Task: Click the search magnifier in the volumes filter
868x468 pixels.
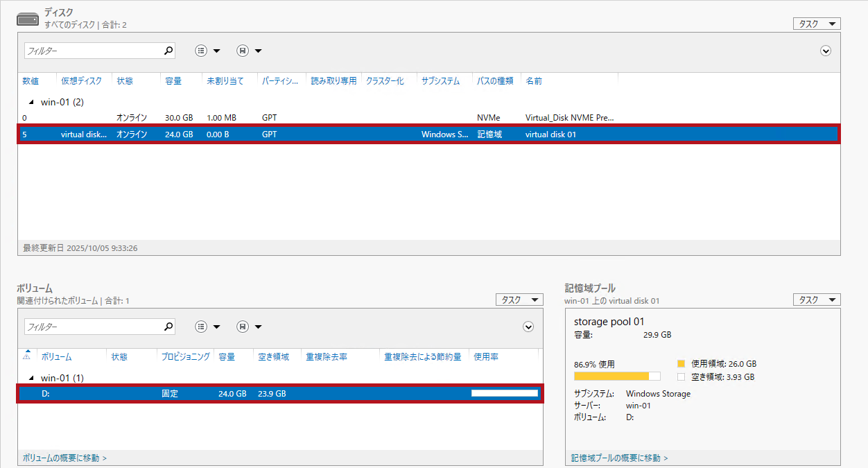Action: (168, 327)
